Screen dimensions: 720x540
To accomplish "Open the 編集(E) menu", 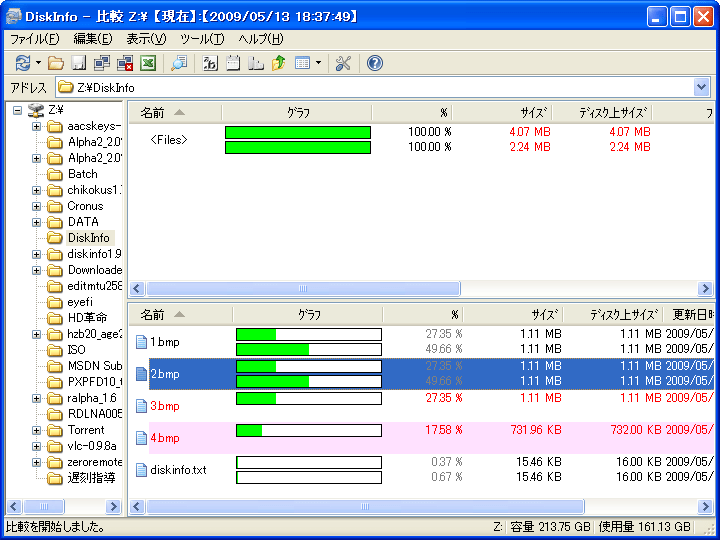I will pyautogui.click(x=93, y=39).
